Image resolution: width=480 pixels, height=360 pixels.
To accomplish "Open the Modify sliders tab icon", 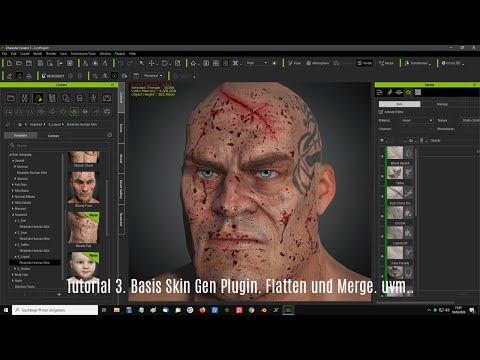I will click(380, 92).
